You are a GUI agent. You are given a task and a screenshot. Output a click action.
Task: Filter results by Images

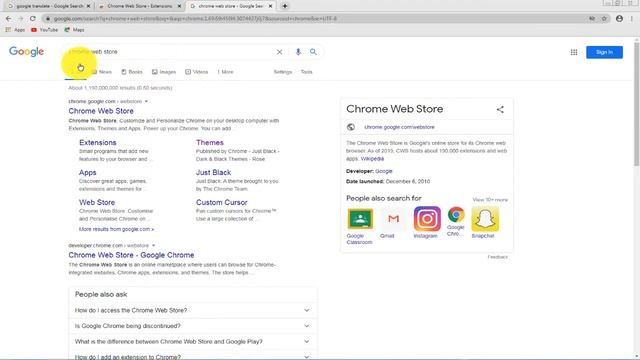pos(164,72)
